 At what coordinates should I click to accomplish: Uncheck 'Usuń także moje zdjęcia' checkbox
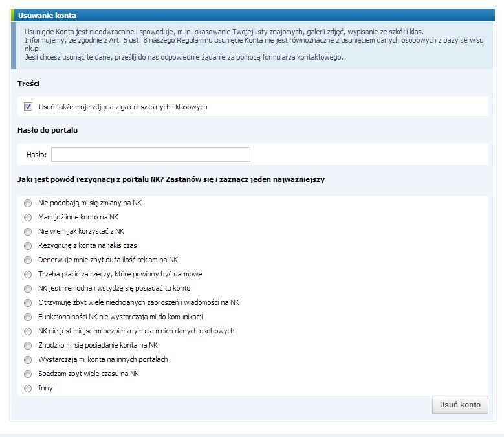click(28, 107)
